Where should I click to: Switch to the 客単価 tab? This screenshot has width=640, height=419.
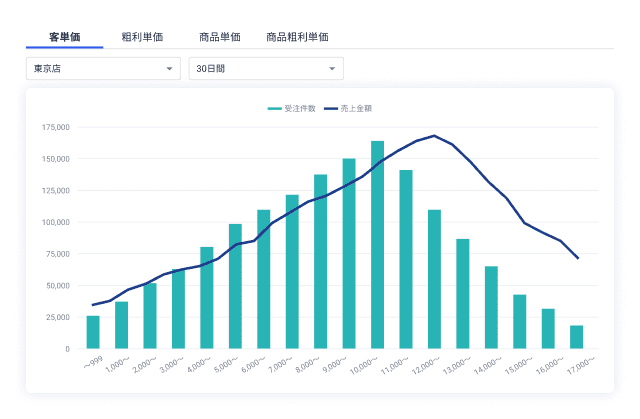64,37
